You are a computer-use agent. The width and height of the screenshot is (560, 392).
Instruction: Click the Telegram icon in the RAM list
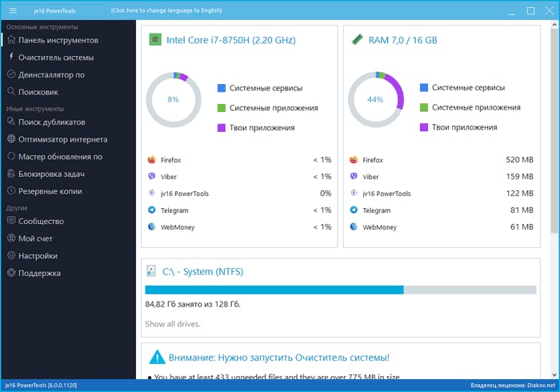[354, 210]
